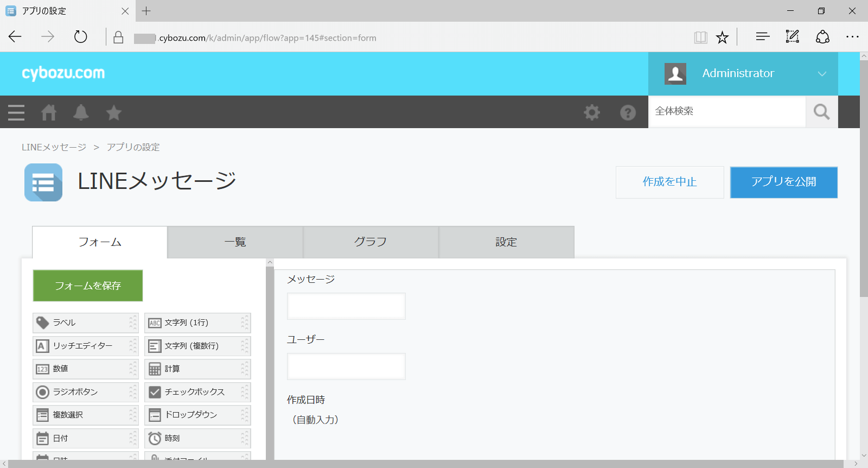The image size is (868, 468).
Task: Click the 作成日時 field label
Action: [x=306, y=400]
